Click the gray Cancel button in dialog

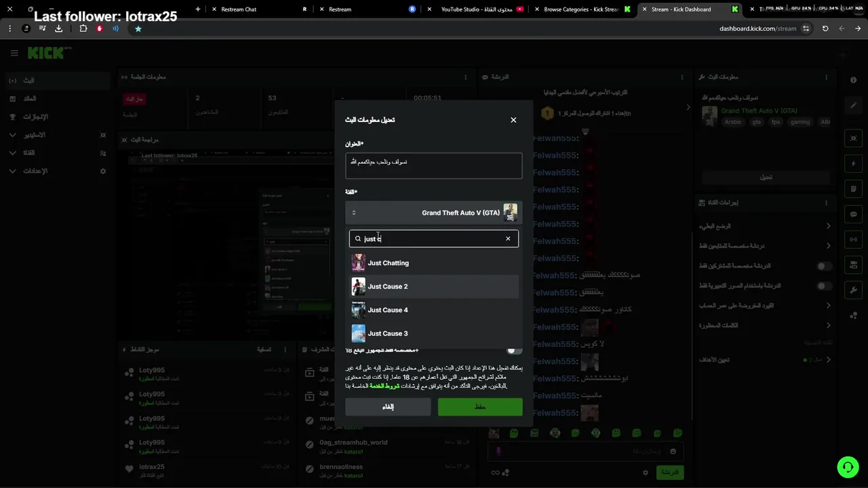(388, 407)
